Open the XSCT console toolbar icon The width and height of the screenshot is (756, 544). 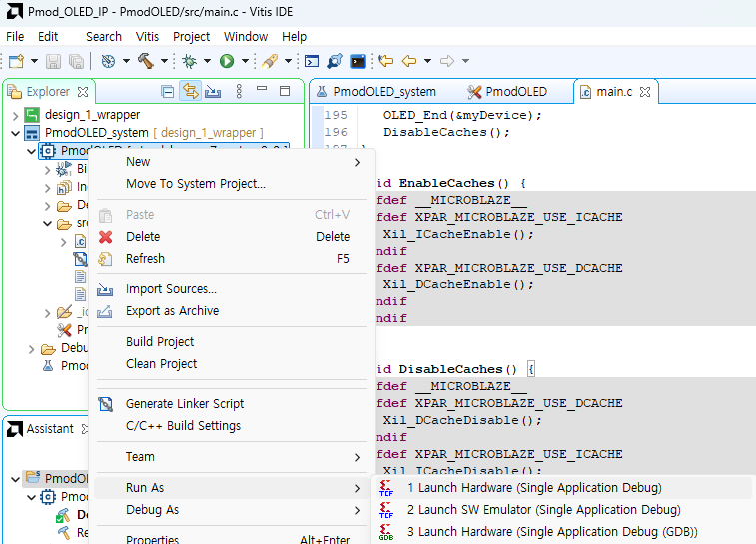pos(312,61)
